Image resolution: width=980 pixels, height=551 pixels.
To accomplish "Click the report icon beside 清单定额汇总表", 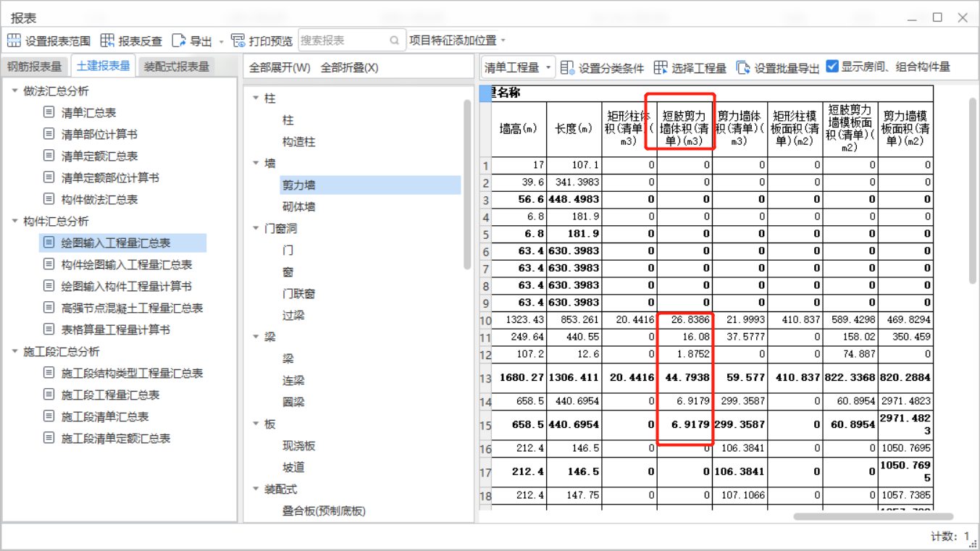I will coord(49,156).
